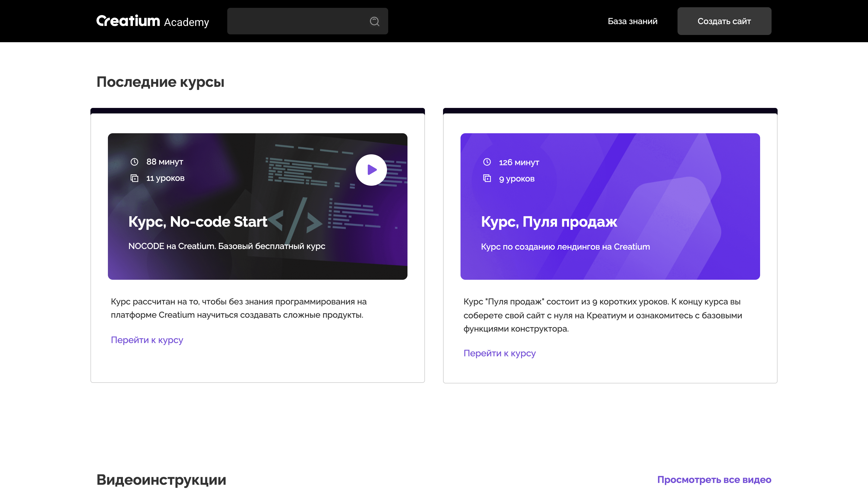Screen dimensions: 868x495
Task: Click the 126 минут duration text
Action: click(x=519, y=162)
